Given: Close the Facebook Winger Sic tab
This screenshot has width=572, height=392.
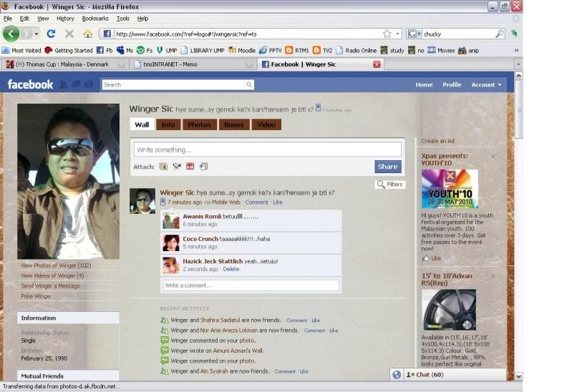Looking at the screenshot, I should 377,64.
